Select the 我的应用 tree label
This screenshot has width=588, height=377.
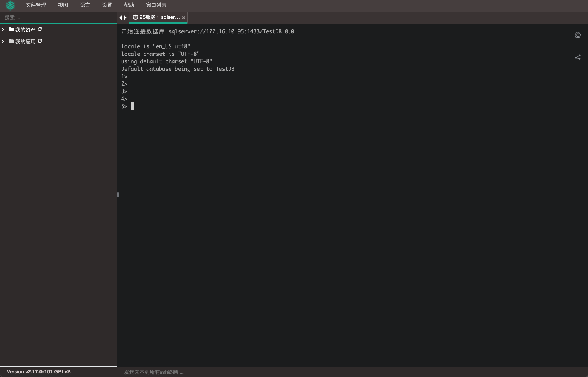pos(25,42)
